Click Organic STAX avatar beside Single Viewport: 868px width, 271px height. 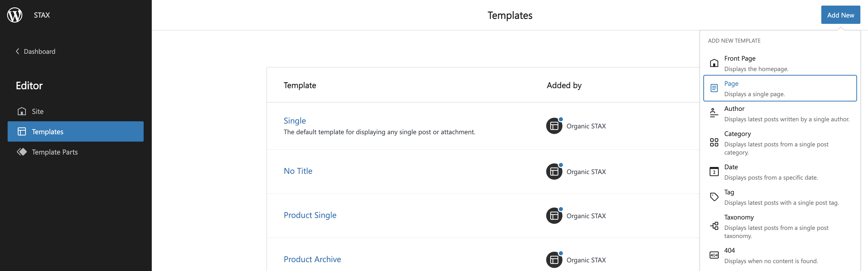pyautogui.click(x=554, y=126)
